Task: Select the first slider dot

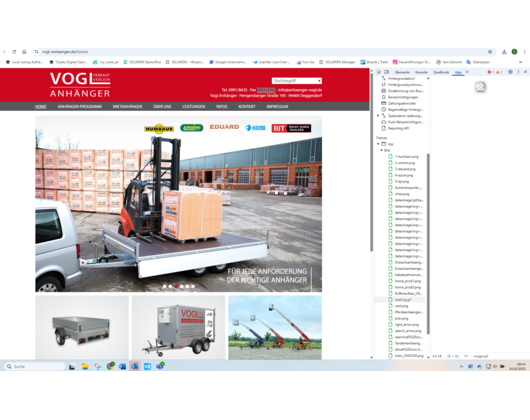Action: pyautogui.click(x=165, y=287)
